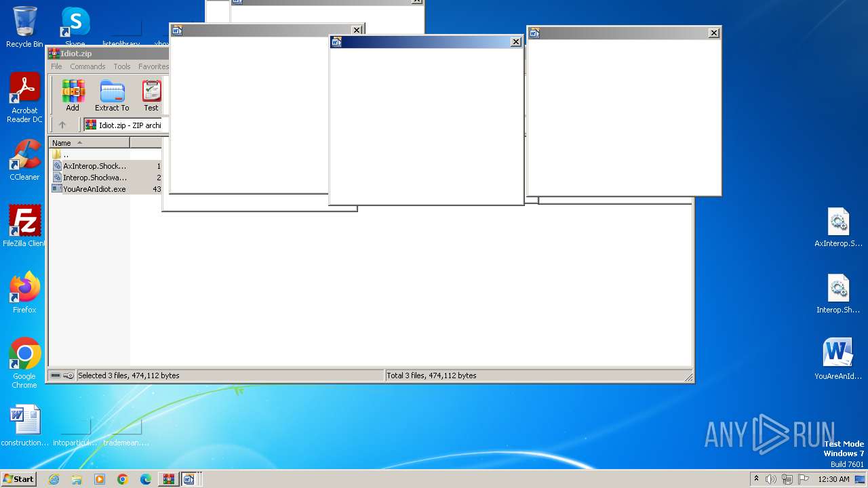This screenshot has width=868, height=488.
Task: Click the Idiot.zip archive path field
Action: pyautogui.click(x=123, y=125)
